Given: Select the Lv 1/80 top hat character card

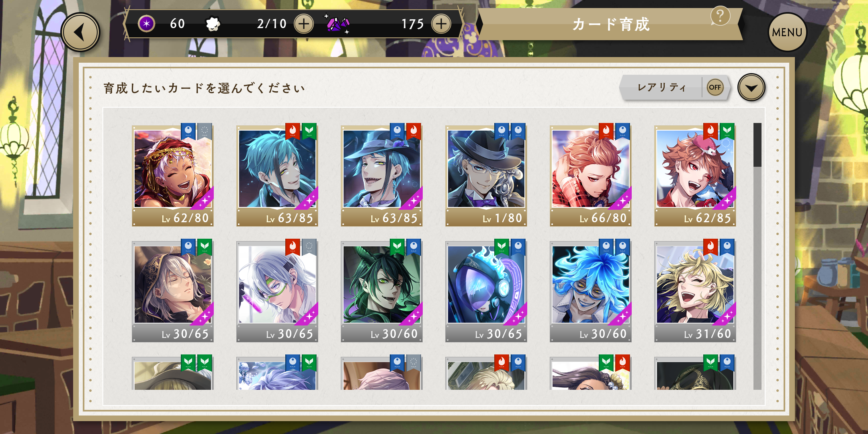Looking at the screenshot, I should click(486, 175).
